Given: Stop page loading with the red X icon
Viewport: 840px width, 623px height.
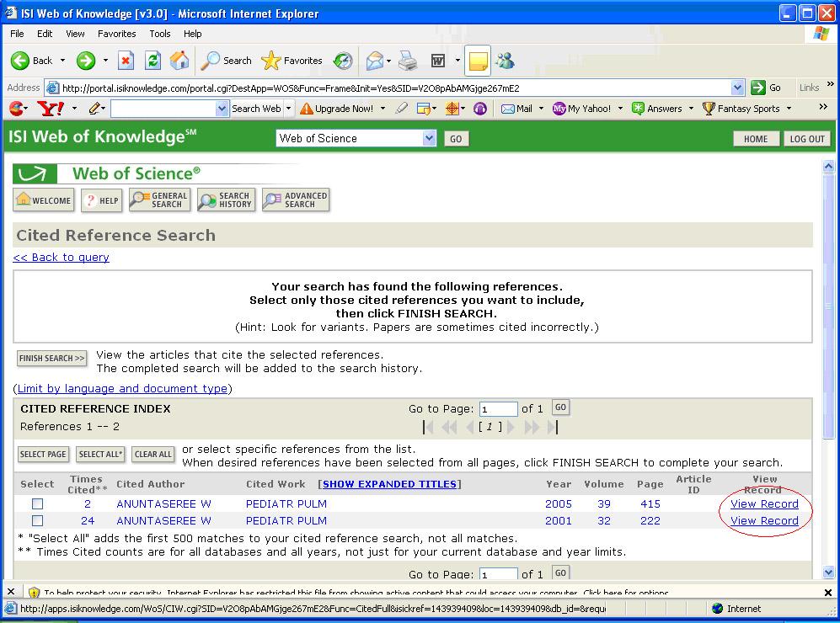Looking at the screenshot, I should pyautogui.click(x=126, y=61).
